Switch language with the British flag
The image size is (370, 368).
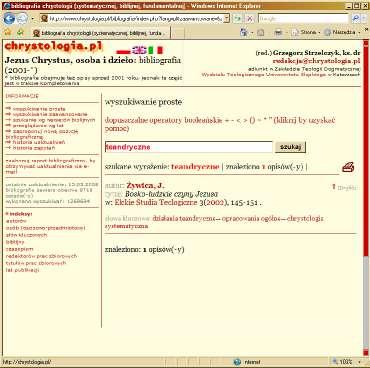[139, 51]
